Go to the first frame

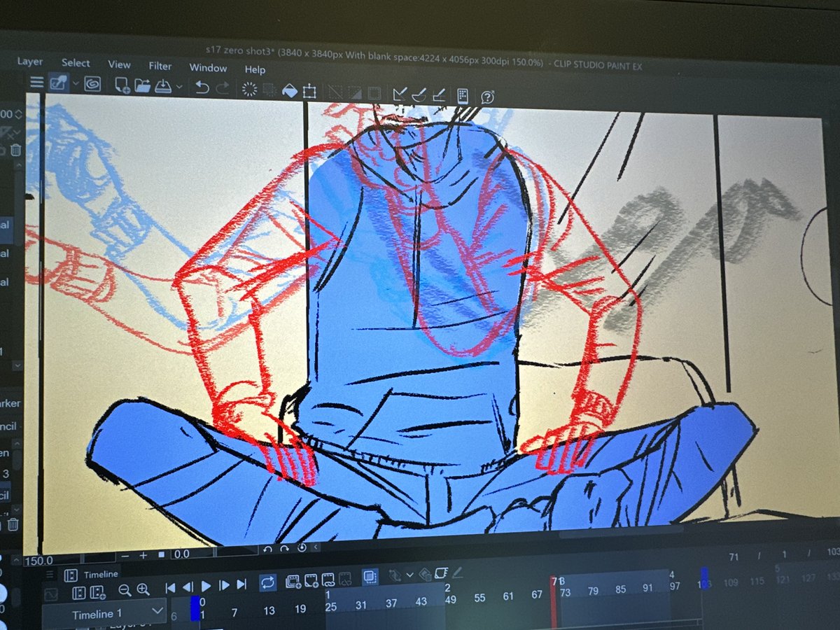(x=170, y=588)
